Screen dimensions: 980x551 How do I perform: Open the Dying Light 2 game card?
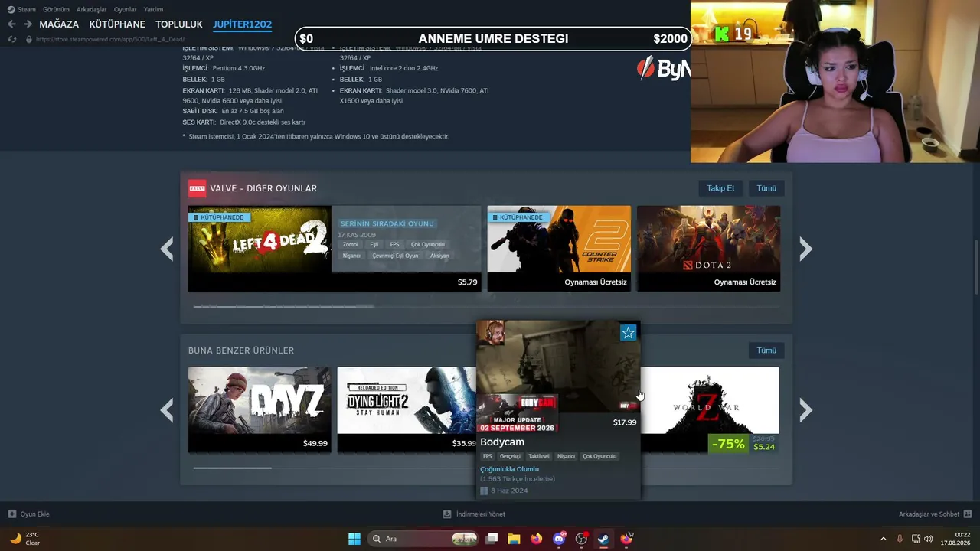coord(407,410)
